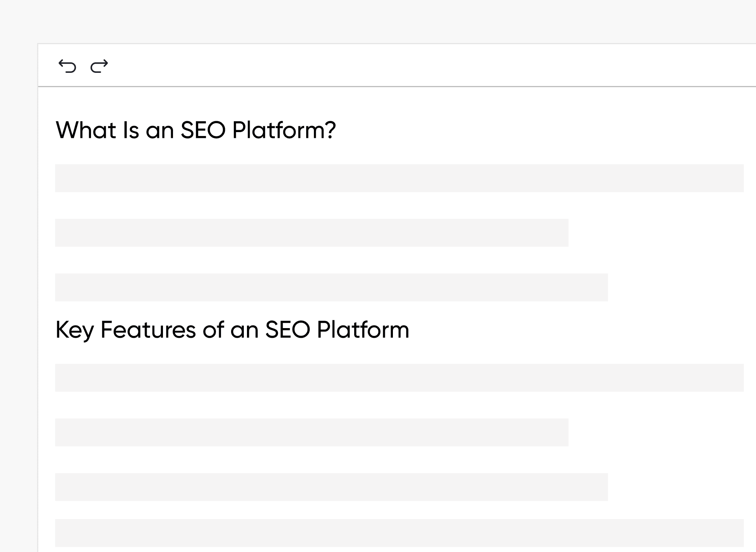This screenshot has height=552, width=756.
Task: Click first placeholder line under "What Is an SEO Platform?"
Action: [x=399, y=178]
